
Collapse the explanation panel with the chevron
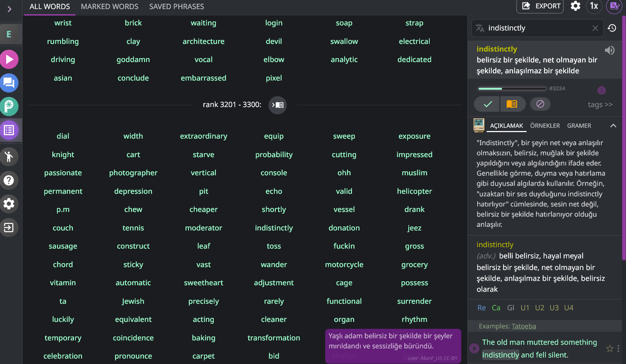click(613, 126)
